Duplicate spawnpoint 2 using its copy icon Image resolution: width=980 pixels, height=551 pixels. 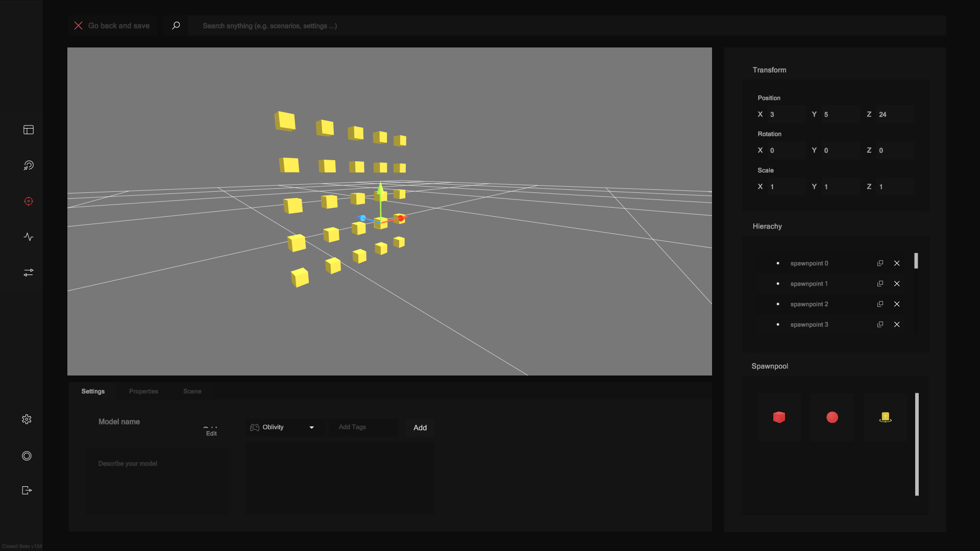(x=880, y=304)
